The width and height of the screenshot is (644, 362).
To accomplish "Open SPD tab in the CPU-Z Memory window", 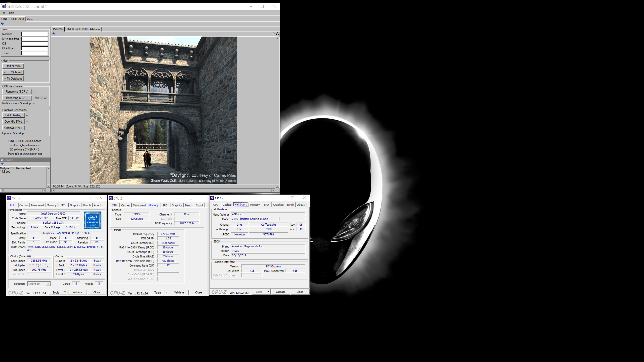I will (x=165, y=206).
